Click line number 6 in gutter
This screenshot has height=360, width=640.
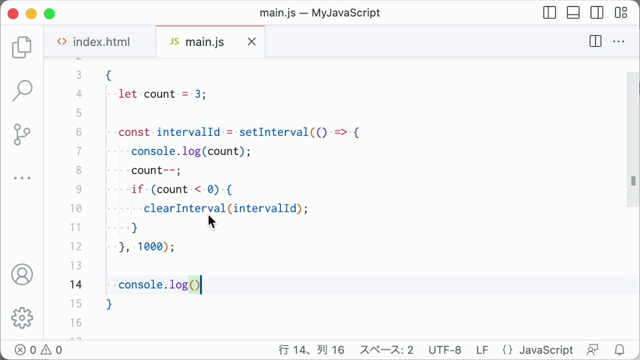click(79, 132)
